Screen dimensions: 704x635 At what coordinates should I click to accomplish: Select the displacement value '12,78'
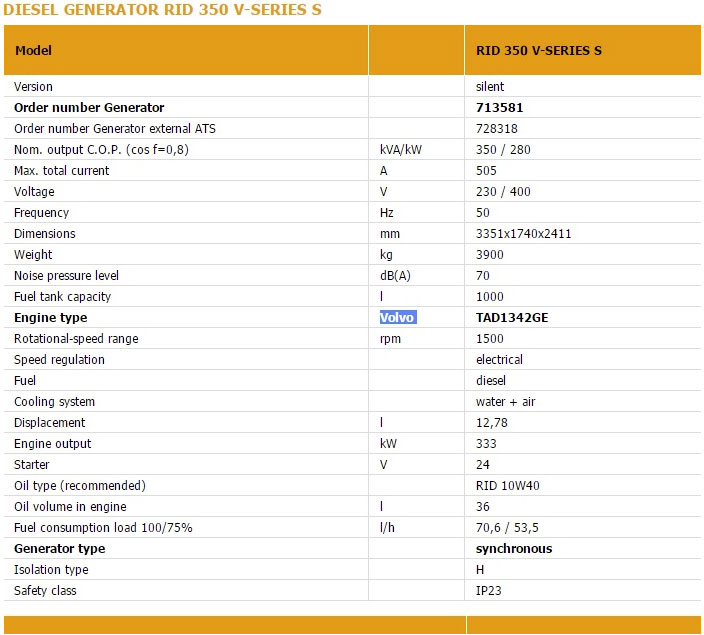pos(492,423)
